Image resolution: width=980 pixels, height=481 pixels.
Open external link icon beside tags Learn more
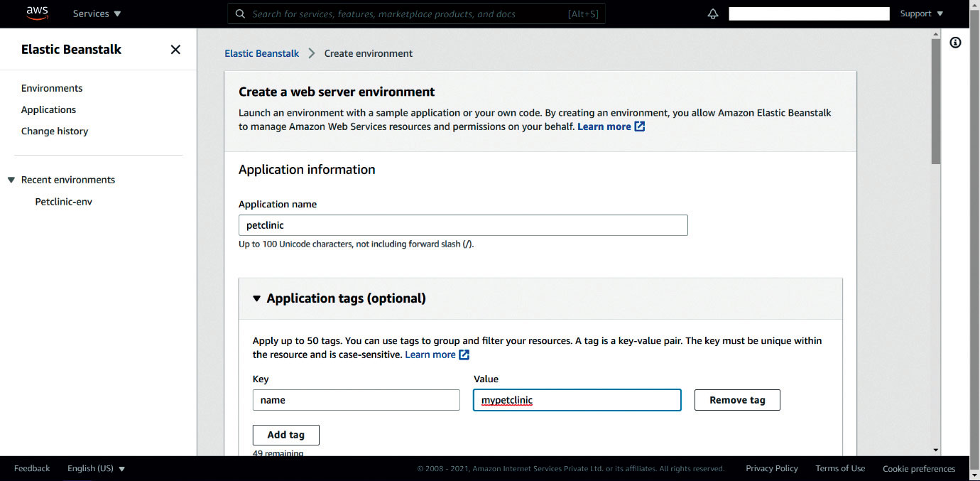pyautogui.click(x=464, y=355)
